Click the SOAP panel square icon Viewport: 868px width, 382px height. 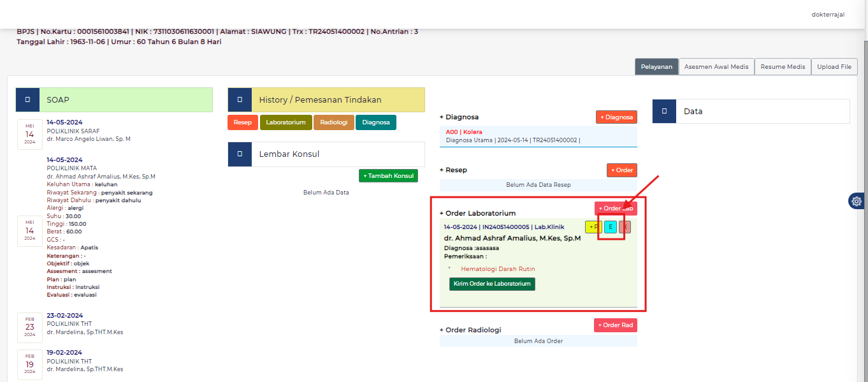click(x=27, y=100)
